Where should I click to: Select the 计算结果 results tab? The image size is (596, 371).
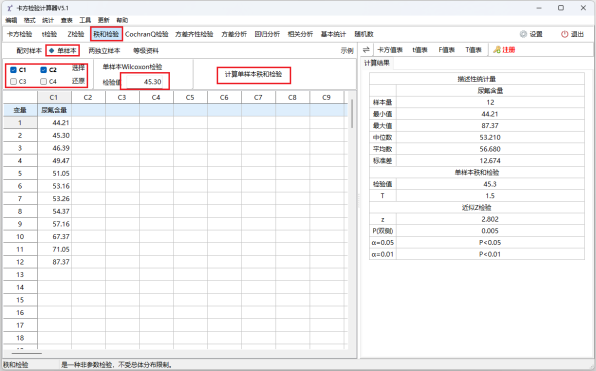point(377,63)
